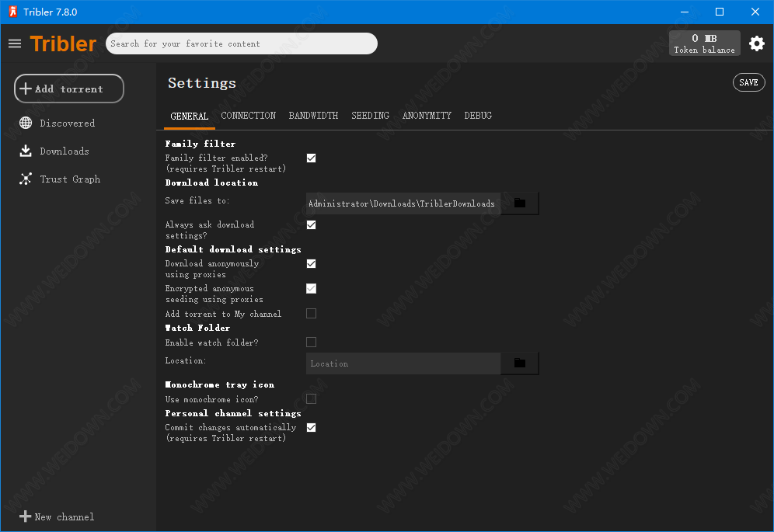Viewport: 774px width, 532px height.
Task: Minimize the Tribler window
Action: (684, 12)
